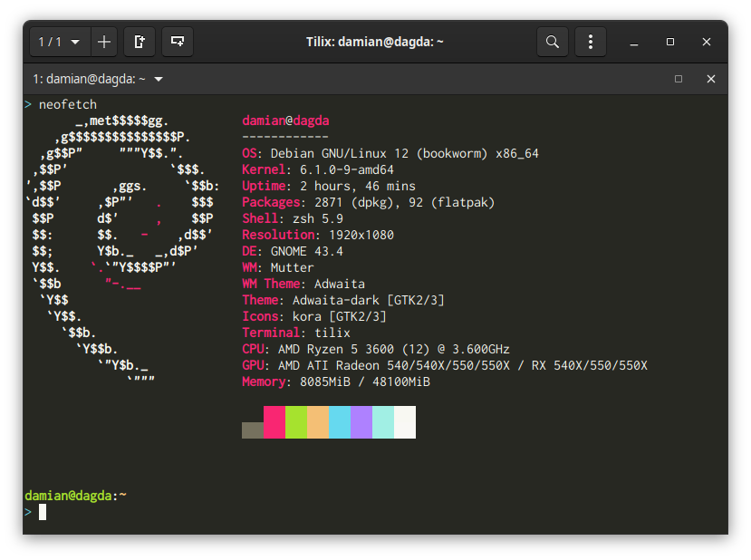This screenshot has height=560, width=751.
Task: Click the Tilix window title text
Action: (x=377, y=41)
